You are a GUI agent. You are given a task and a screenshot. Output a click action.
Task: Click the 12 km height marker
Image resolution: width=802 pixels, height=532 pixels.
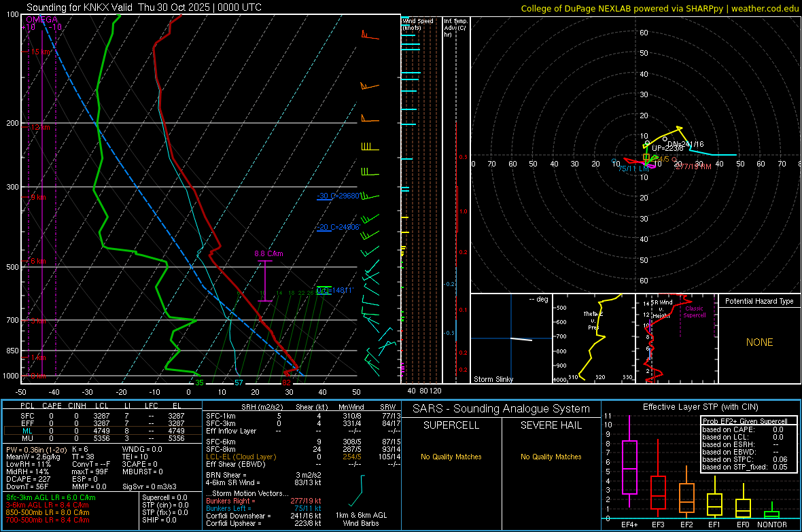point(40,127)
